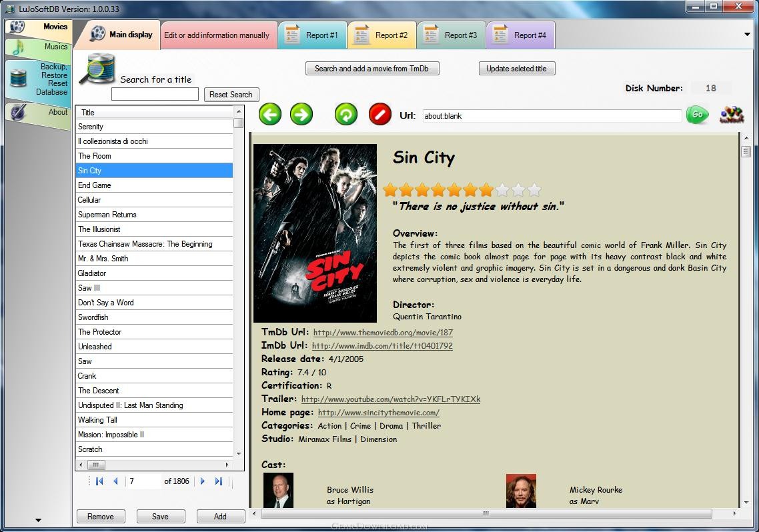Viewport: 759px width, 532px height.
Task: Click detail pane horizontal scrollbar thumb
Action: (486, 513)
